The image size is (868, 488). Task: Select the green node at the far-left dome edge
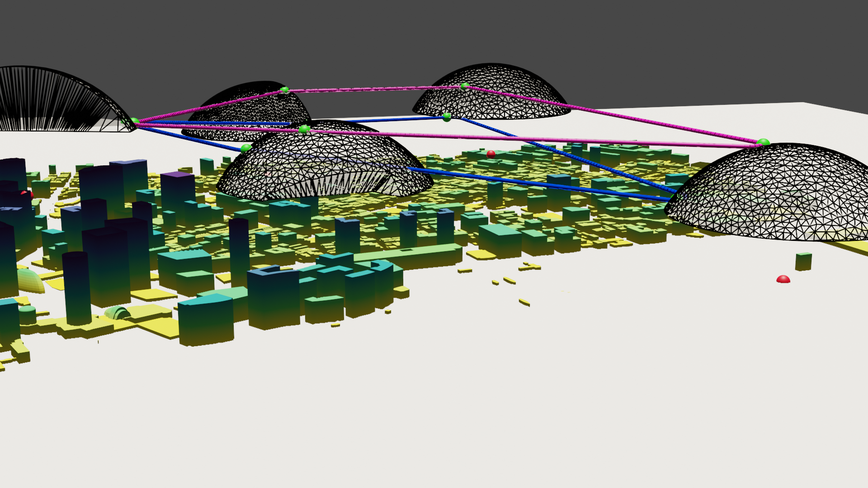[x=134, y=121]
